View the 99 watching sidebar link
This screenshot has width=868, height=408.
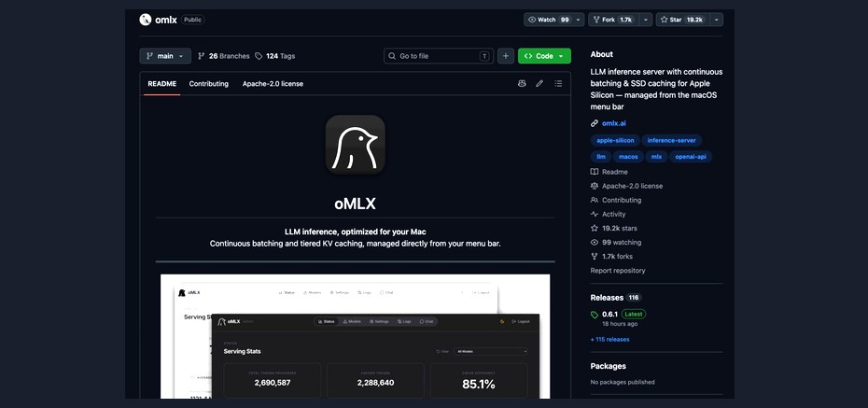(x=616, y=243)
